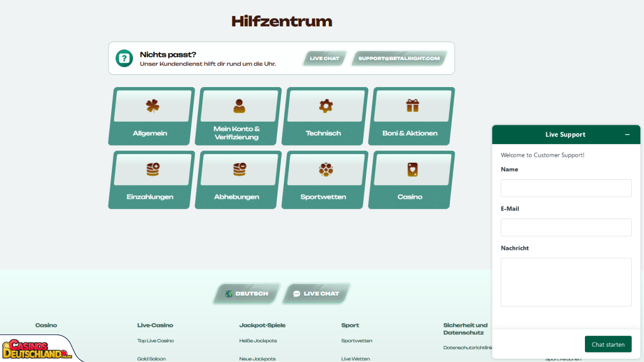
Task: Click the Welcome to Customer Support! text
Action: 542,155
